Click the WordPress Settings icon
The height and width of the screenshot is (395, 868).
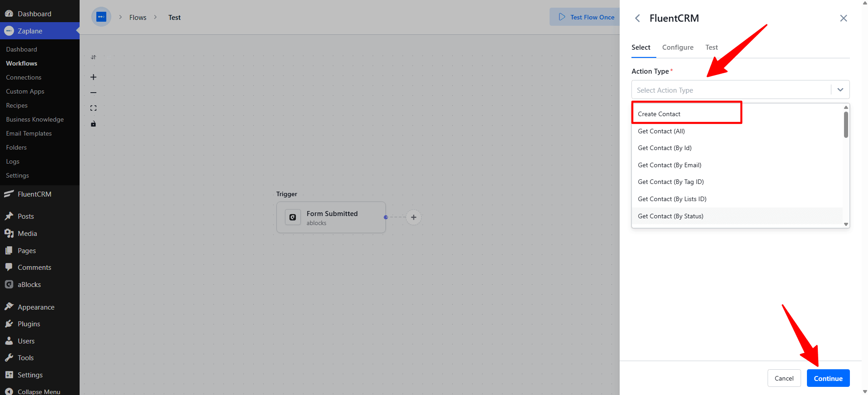9,375
